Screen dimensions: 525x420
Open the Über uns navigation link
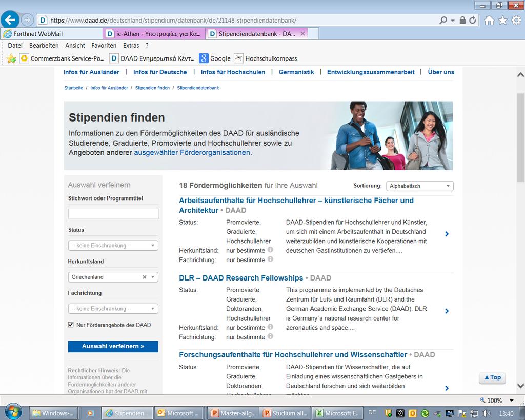pyautogui.click(x=441, y=72)
